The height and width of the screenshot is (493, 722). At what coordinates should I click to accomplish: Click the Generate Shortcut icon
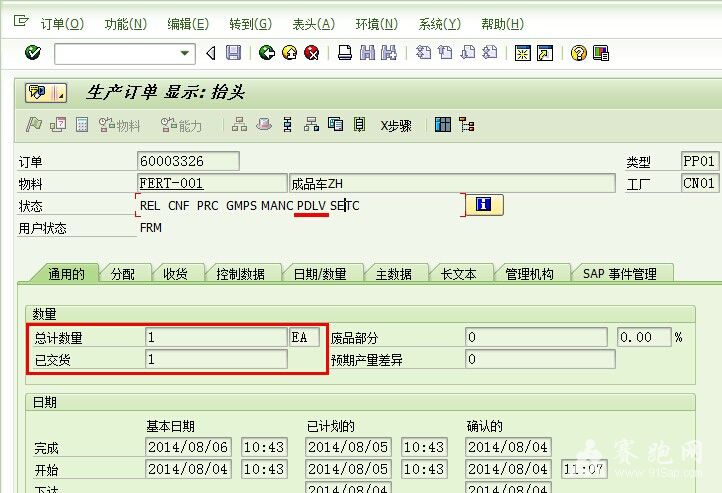tap(545, 53)
